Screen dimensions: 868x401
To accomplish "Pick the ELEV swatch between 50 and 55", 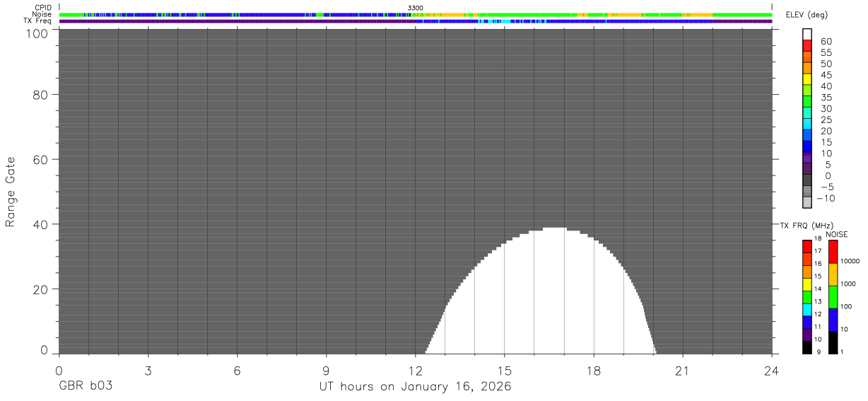I will 807,57.
